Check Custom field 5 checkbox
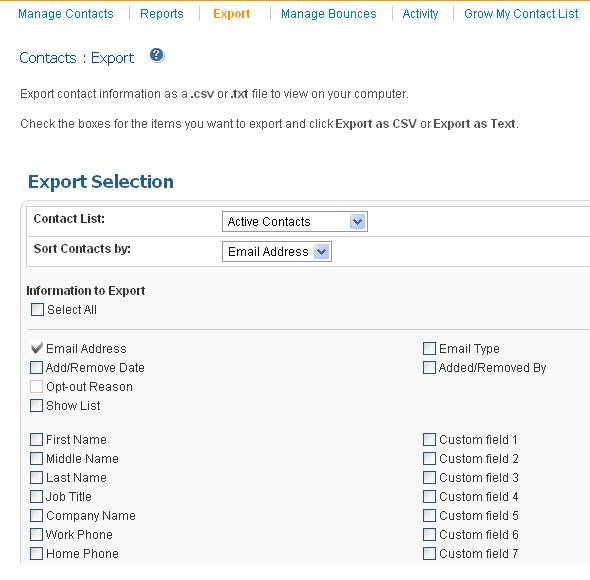Viewport: 590px width, 580px height. 429,516
